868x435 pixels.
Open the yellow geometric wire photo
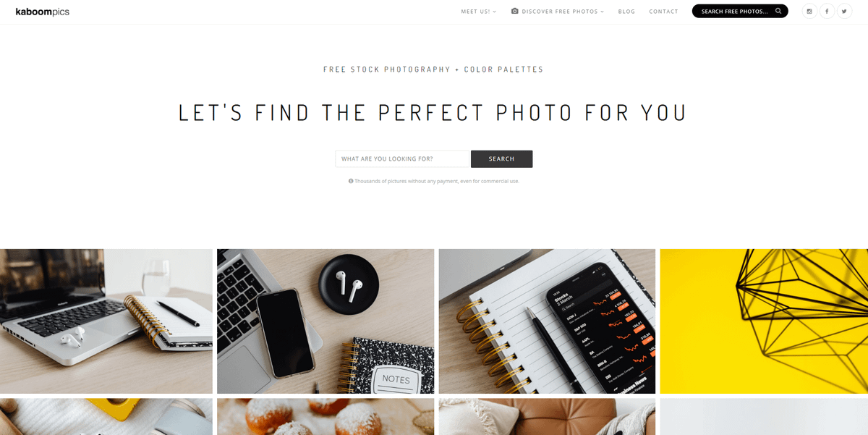(764, 321)
